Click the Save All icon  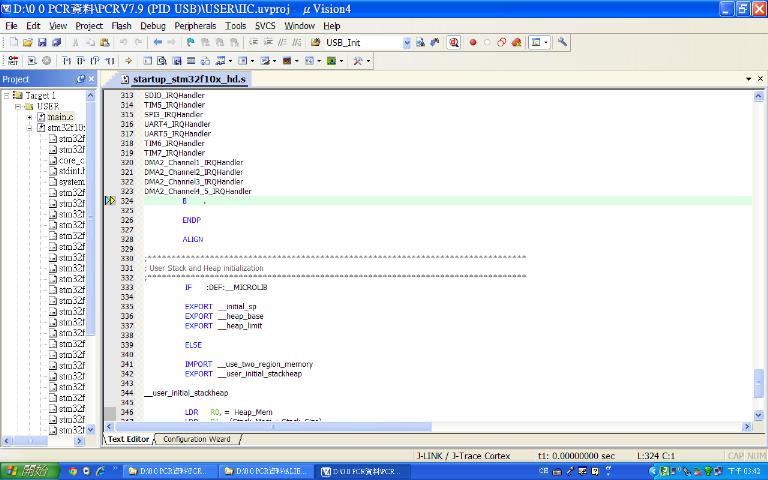tap(56, 43)
